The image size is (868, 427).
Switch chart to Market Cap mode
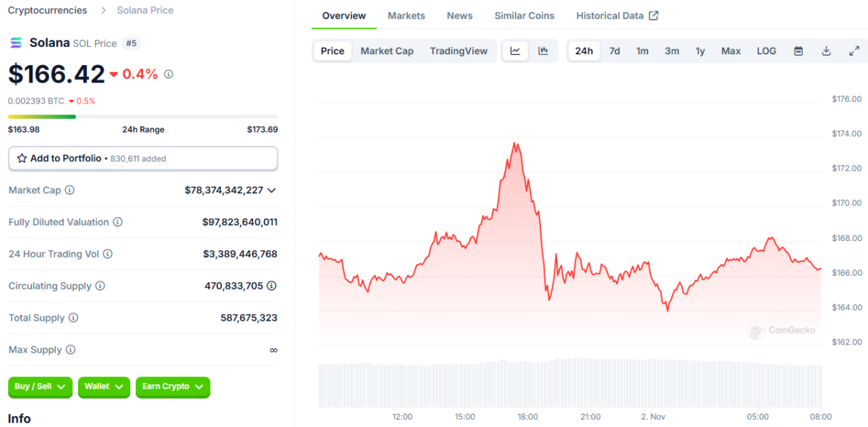[x=387, y=51]
